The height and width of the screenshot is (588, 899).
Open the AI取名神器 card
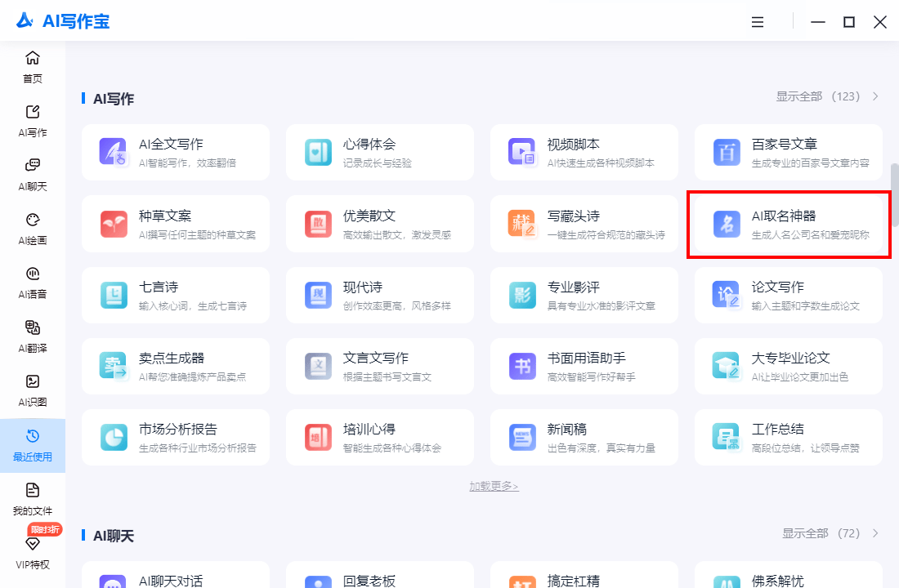[x=789, y=225]
